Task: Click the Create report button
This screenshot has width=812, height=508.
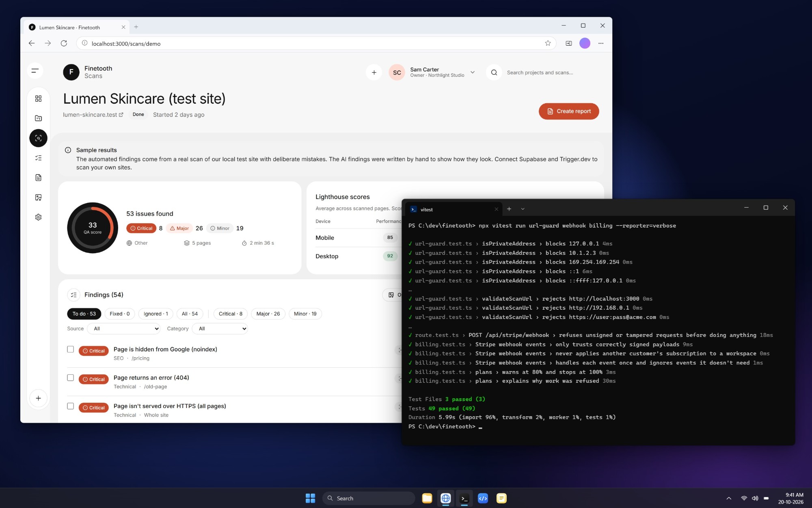Action: [x=569, y=111]
